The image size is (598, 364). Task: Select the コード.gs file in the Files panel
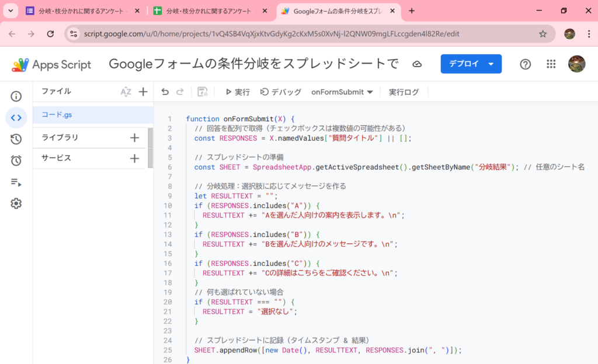[58, 116]
